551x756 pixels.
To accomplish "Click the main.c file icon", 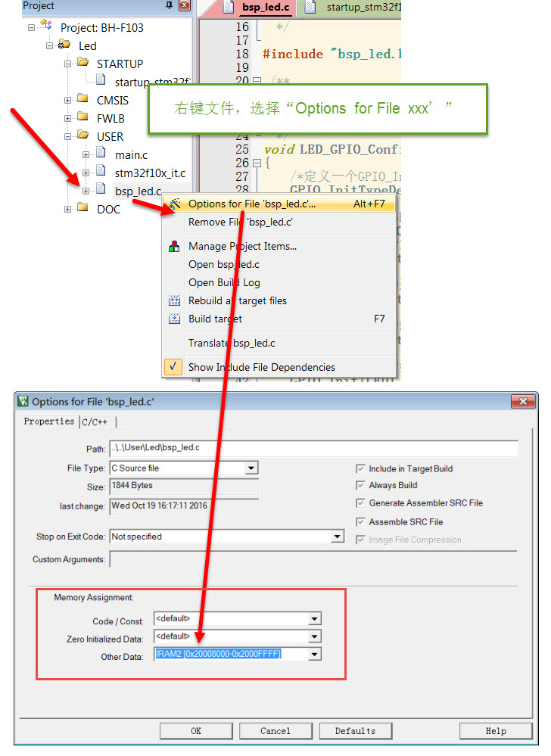I will point(101,153).
